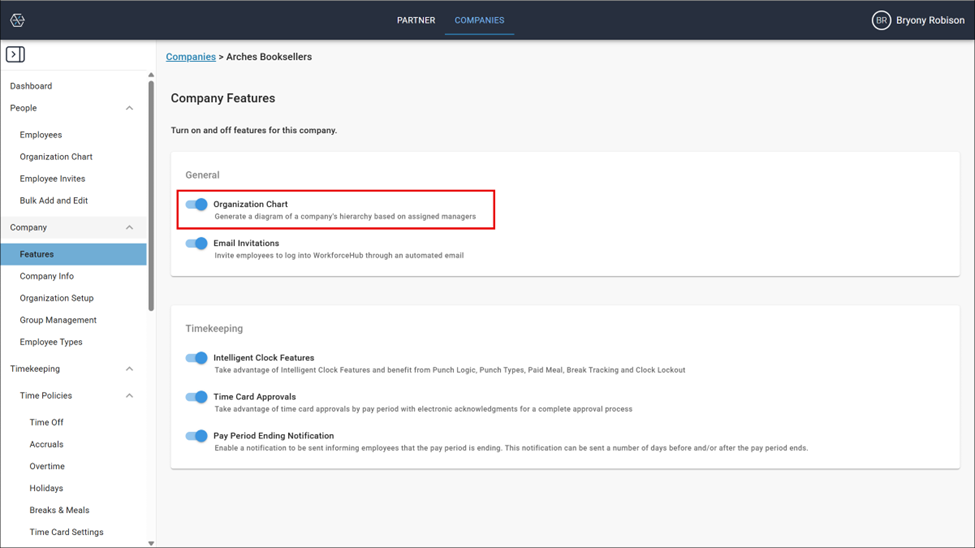The height and width of the screenshot is (548, 975).
Task: Click the app logo in top-left corner
Action: pyautogui.click(x=17, y=20)
